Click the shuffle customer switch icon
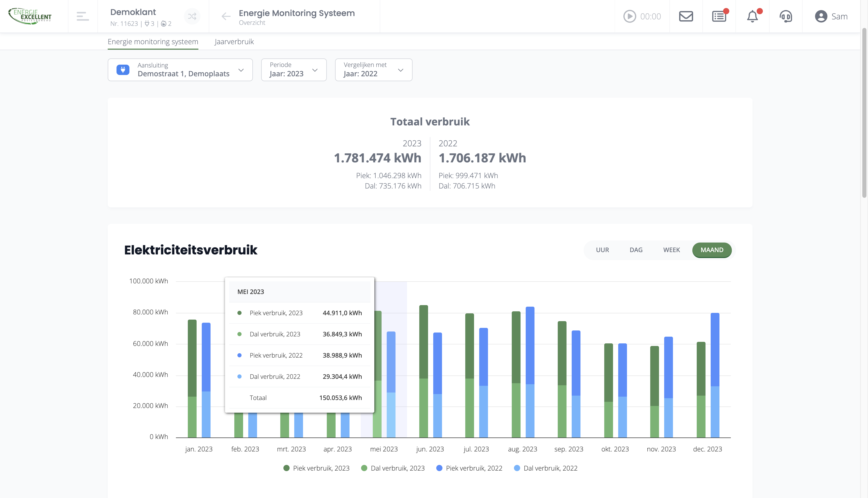The width and height of the screenshot is (868, 498). coord(192,16)
